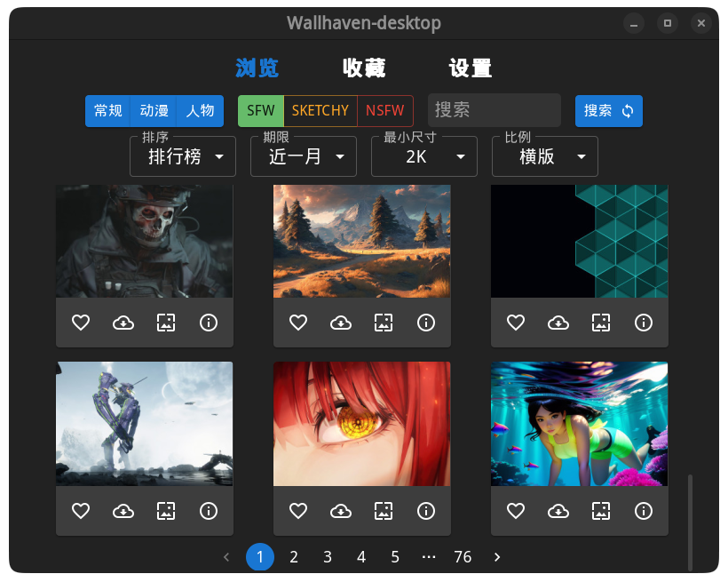Maximize the Wallhaven-desktop window

tap(668, 23)
